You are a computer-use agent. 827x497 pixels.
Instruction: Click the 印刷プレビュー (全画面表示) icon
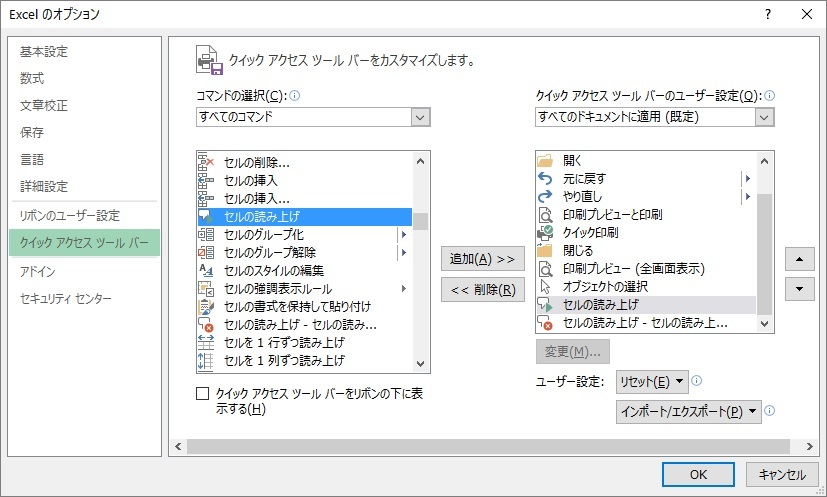coord(545,269)
